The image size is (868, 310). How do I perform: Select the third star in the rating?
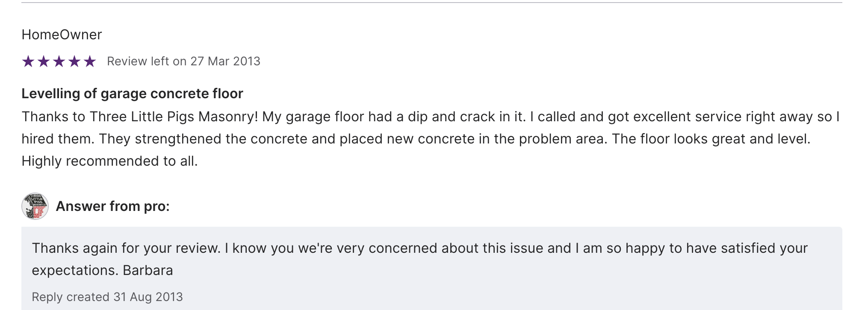point(59,61)
